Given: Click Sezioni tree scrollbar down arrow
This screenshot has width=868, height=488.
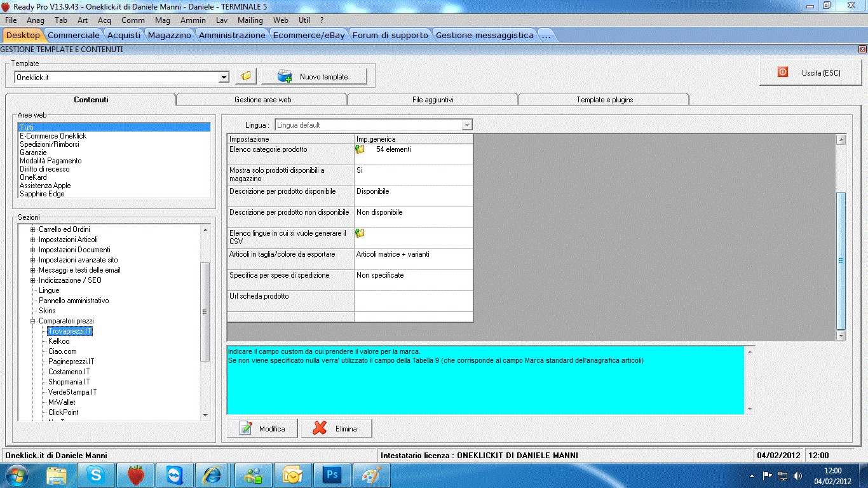Looking at the screenshot, I should (205, 415).
